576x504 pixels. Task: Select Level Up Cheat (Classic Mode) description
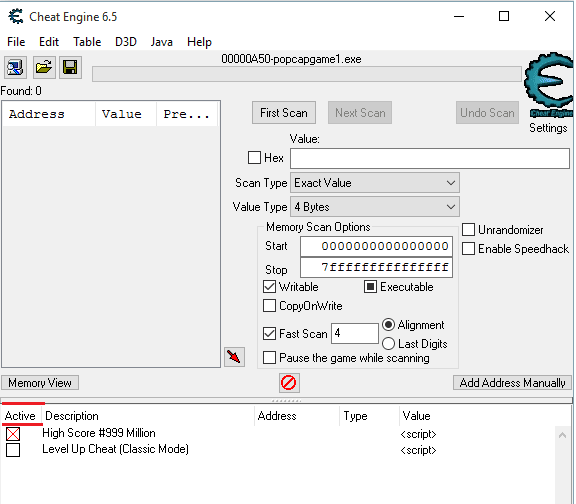tap(115, 449)
